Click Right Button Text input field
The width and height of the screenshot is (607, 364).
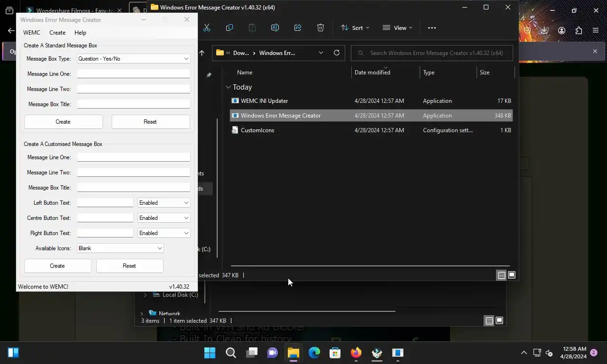[105, 233]
